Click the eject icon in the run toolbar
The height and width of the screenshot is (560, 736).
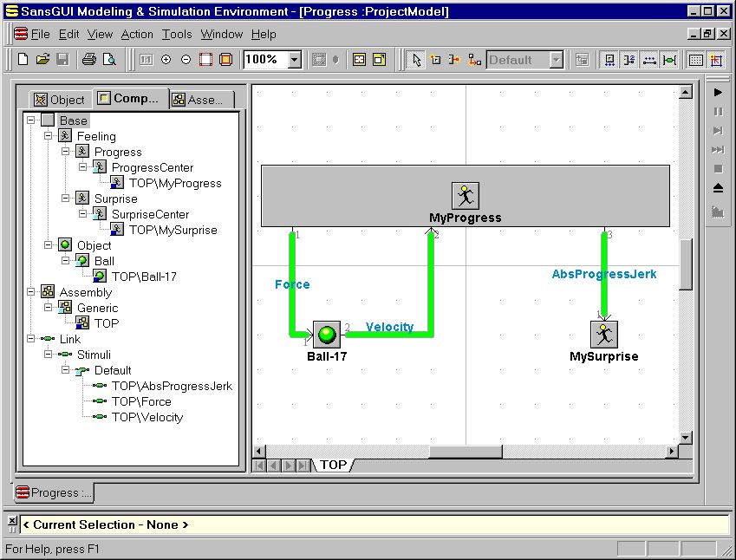coord(718,188)
